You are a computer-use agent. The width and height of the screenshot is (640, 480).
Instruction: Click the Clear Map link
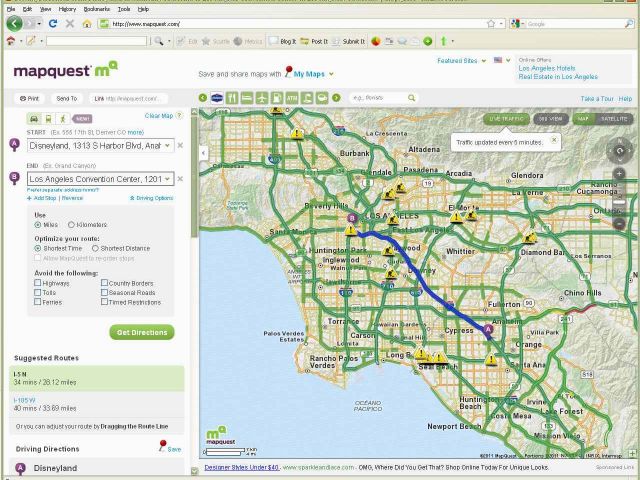coord(159,116)
